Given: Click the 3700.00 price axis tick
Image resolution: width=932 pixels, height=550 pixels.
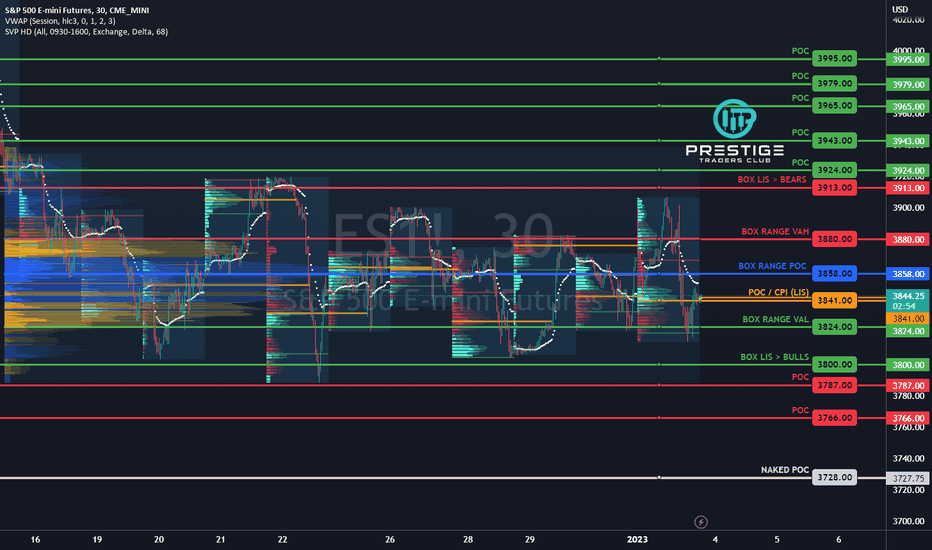Looking at the screenshot, I should [908, 521].
